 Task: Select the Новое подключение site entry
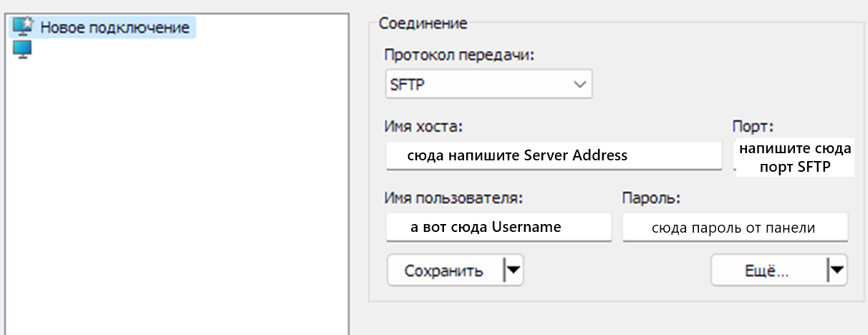[104, 28]
